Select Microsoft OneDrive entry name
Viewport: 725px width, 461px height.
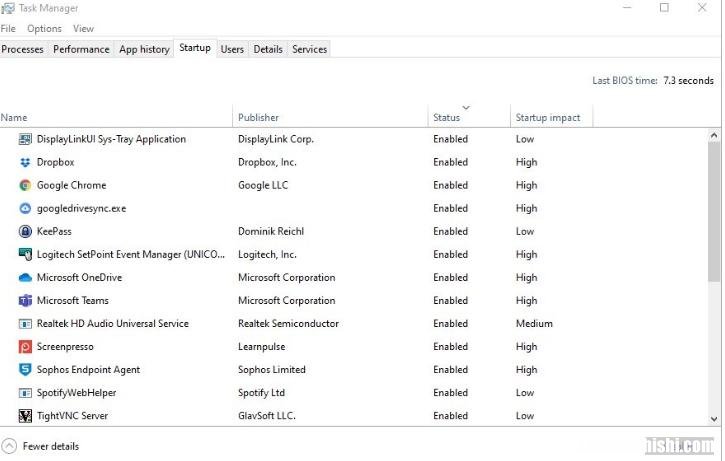tap(80, 277)
